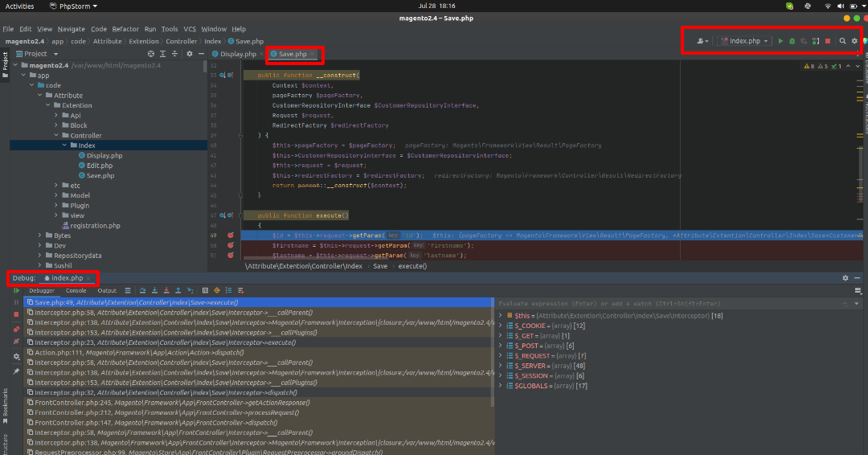The image size is (868, 455).
Task: Open the index.php run configuration dropdown
Action: (744, 41)
